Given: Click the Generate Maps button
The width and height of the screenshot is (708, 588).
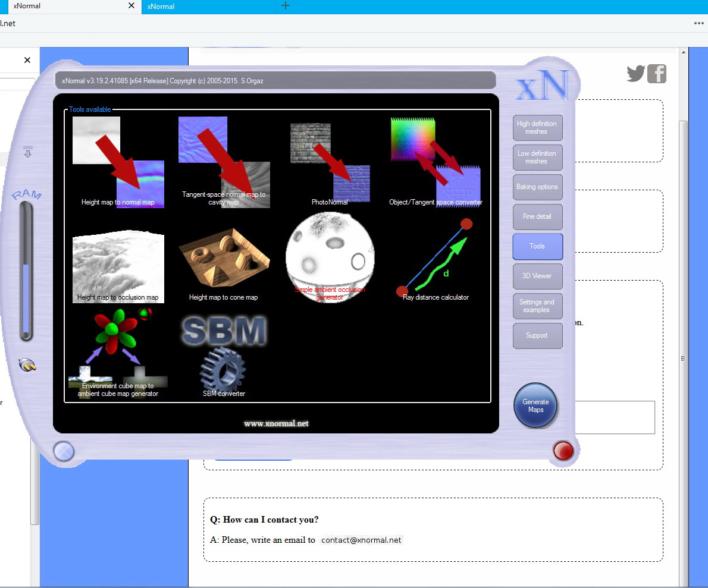Looking at the screenshot, I should (535, 405).
